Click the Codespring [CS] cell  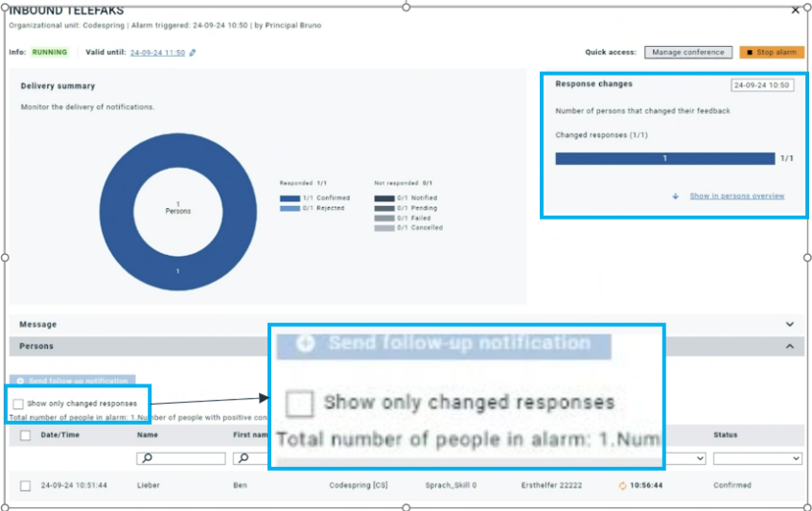[x=359, y=486]
